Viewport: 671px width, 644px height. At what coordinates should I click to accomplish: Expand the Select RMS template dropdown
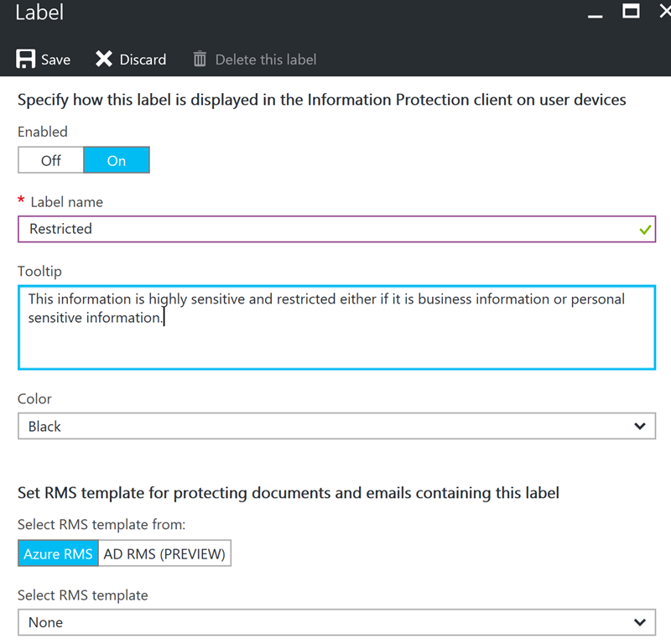coord(337,622)
